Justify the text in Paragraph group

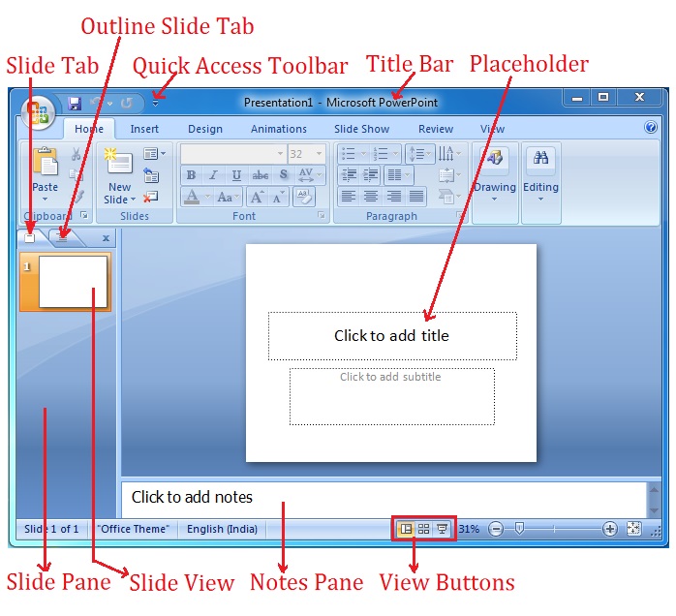point(416,197)
